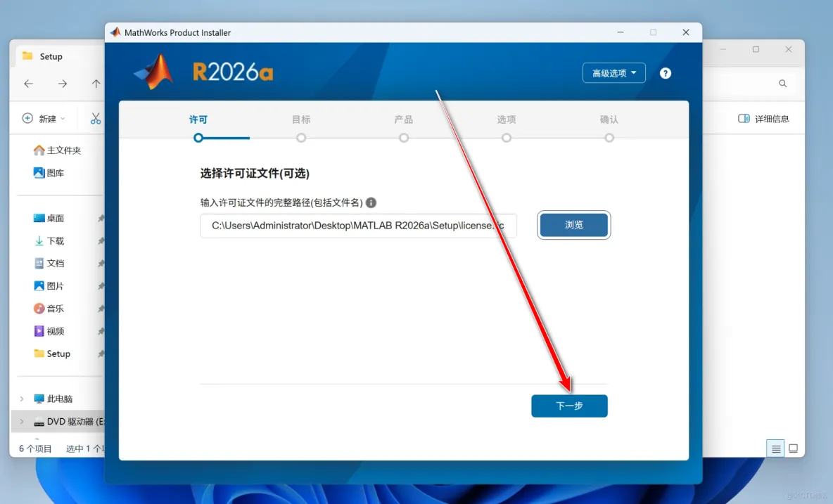Click the MathWorks icon in the title bar
This screenshot has height=504, width=833.
115,32
